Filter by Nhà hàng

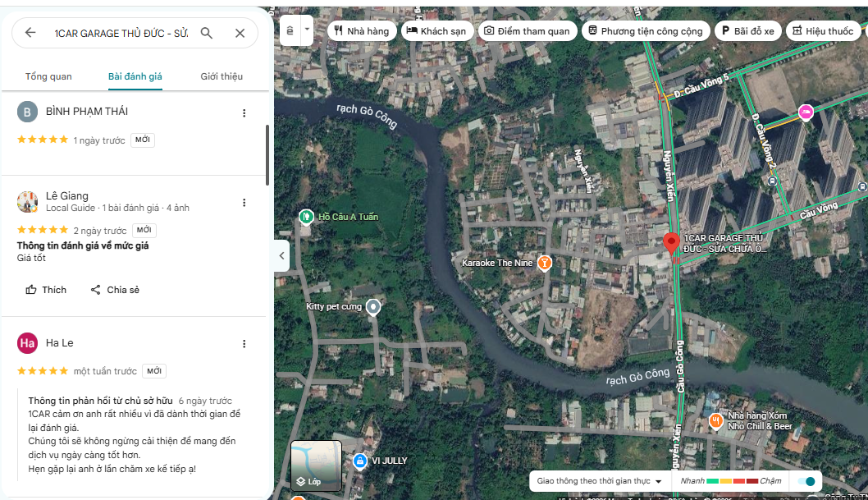[x=362, y=31]
